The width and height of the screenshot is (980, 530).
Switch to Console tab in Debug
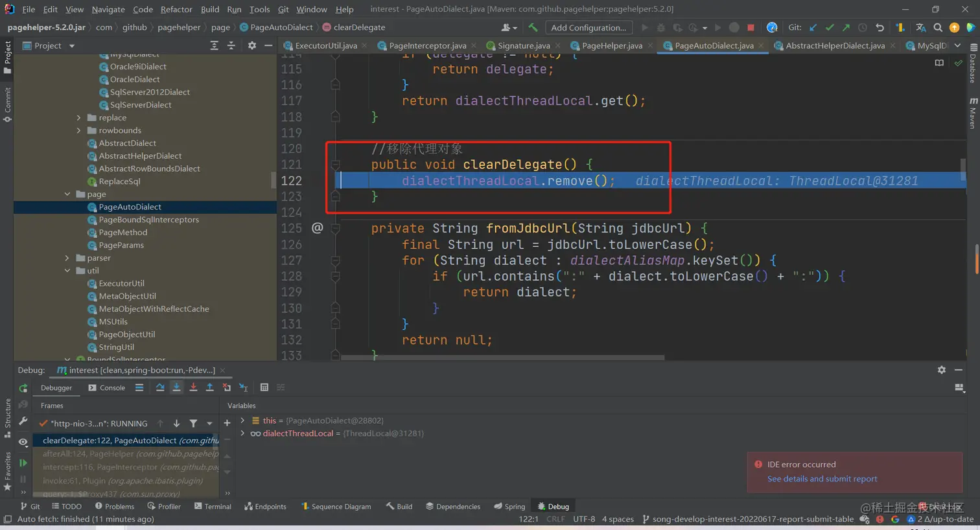pyautogui.click(x=107, y=387)
